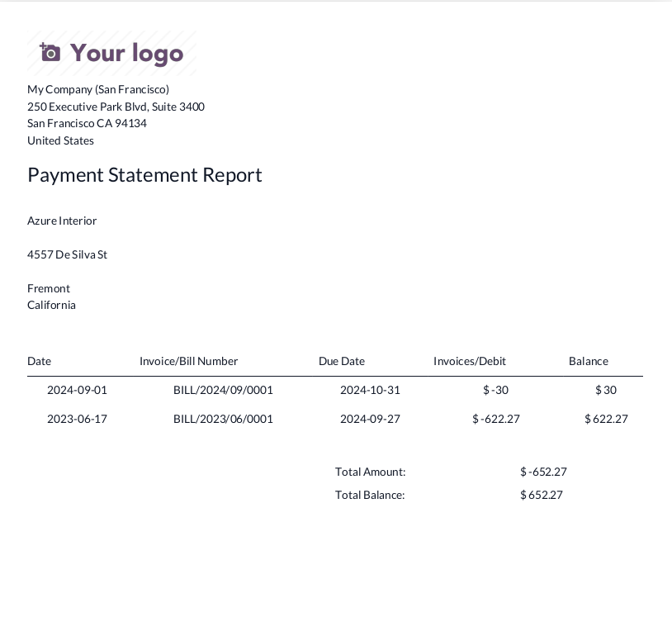
Task: Open bill BILL/2024/09/0001
Action: tap(223, 390)
